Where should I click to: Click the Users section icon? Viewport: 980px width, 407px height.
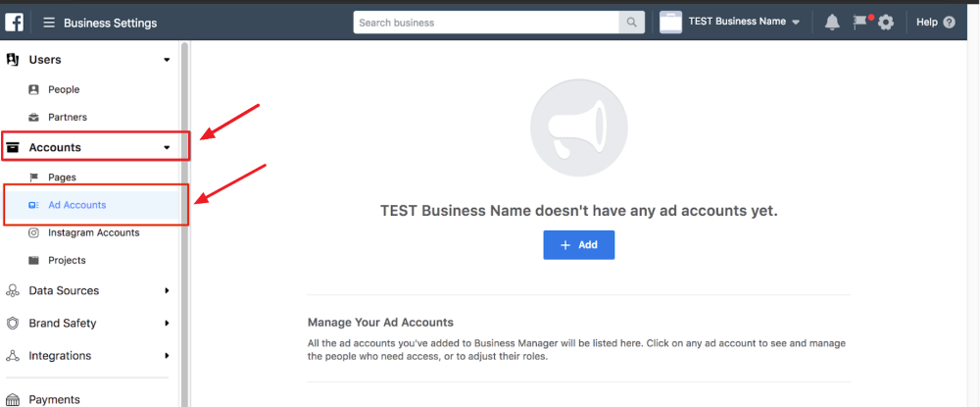[13, 60]
